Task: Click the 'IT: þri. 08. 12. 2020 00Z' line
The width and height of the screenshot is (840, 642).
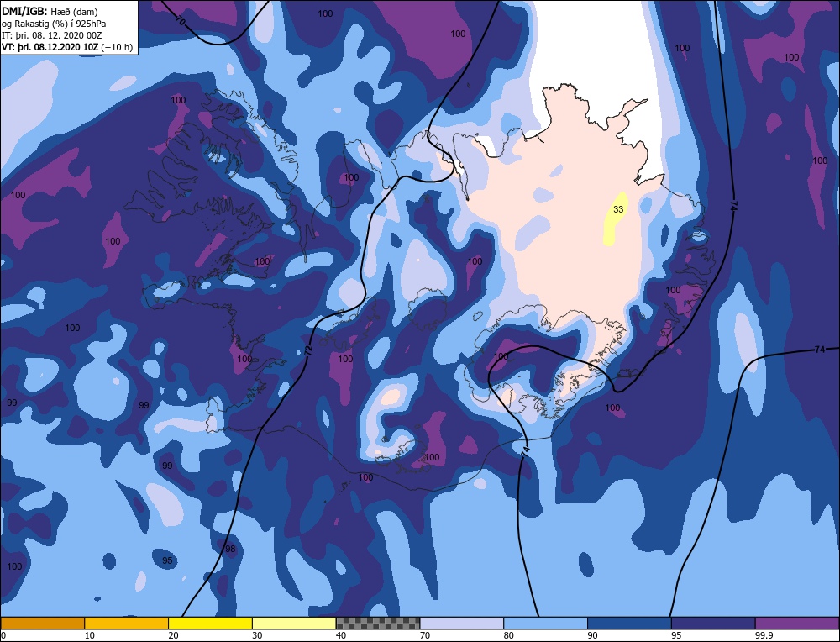Action: (x=51, y=35)
